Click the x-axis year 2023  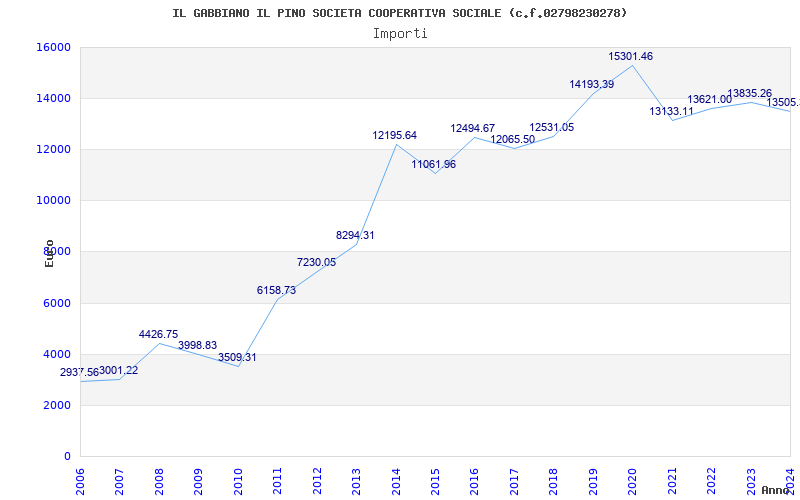click(751, 481)
